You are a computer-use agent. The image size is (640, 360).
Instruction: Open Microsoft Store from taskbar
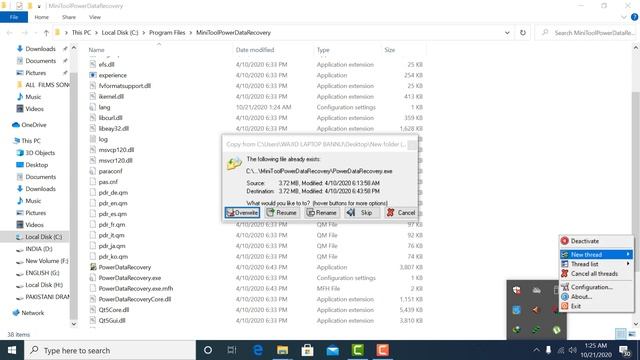pyautogui.click(x=307, y=350)
